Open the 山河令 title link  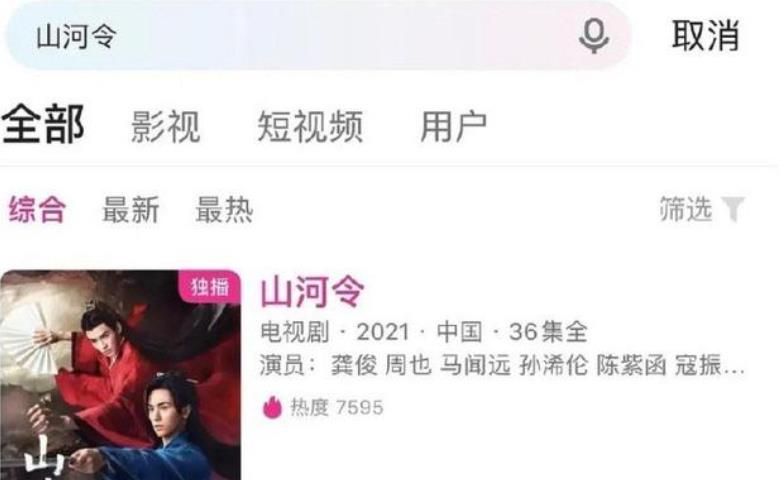pos(312,292)
